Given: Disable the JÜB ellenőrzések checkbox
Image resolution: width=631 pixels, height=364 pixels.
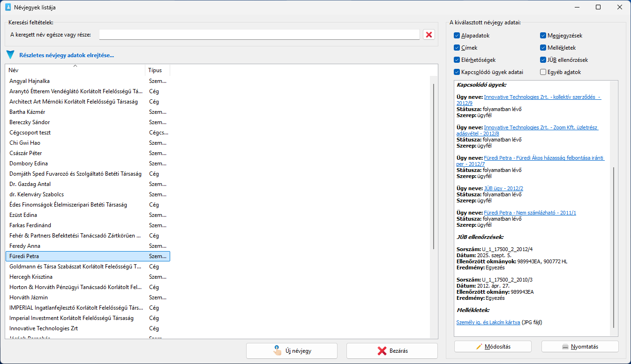Looking at the screenshot, I should click(543, 60).
